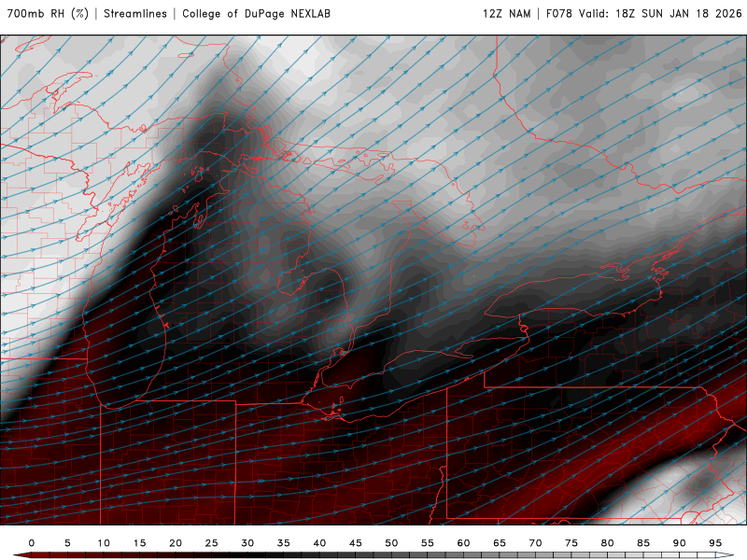
Task: Click the '30' value on the color scale
Action: pyautogui.click(x=247, y=543)
